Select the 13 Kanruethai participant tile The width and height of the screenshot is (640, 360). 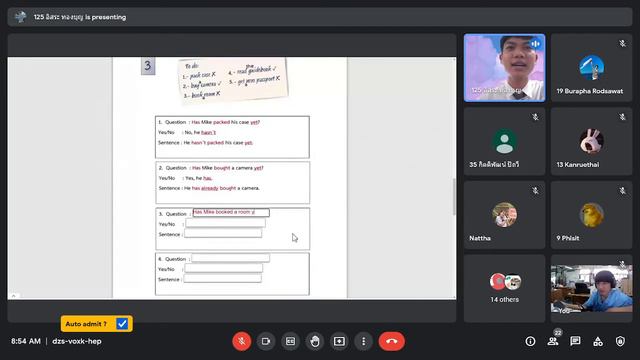[591, 141]
